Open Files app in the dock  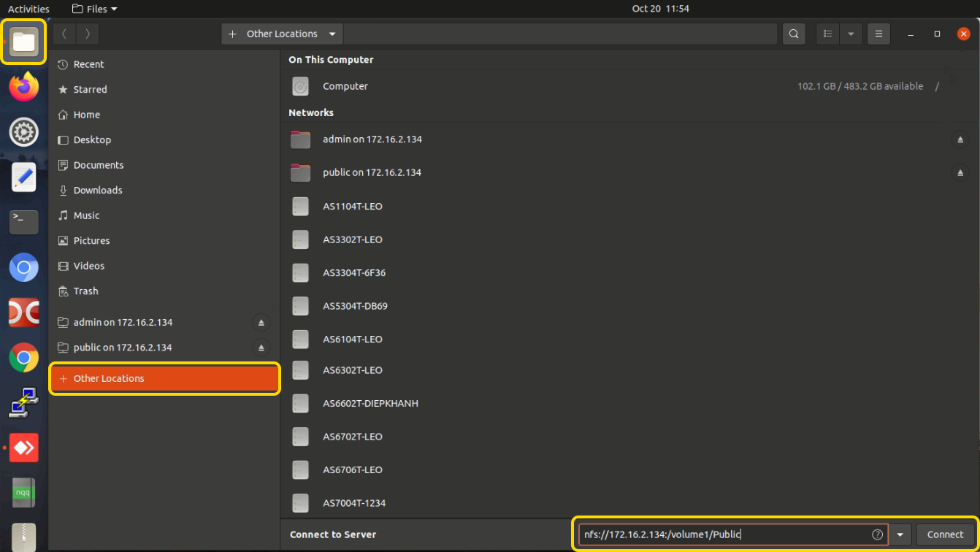[x=23, y=42]
